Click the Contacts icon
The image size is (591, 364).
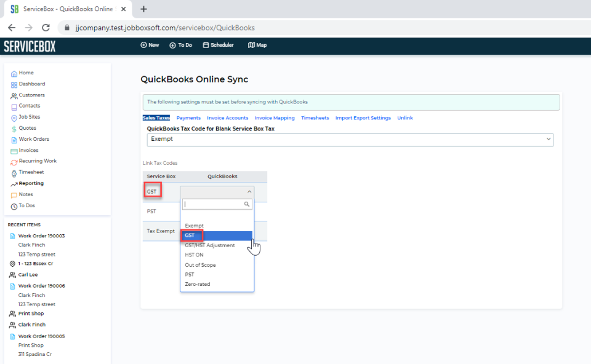point(14,107)
